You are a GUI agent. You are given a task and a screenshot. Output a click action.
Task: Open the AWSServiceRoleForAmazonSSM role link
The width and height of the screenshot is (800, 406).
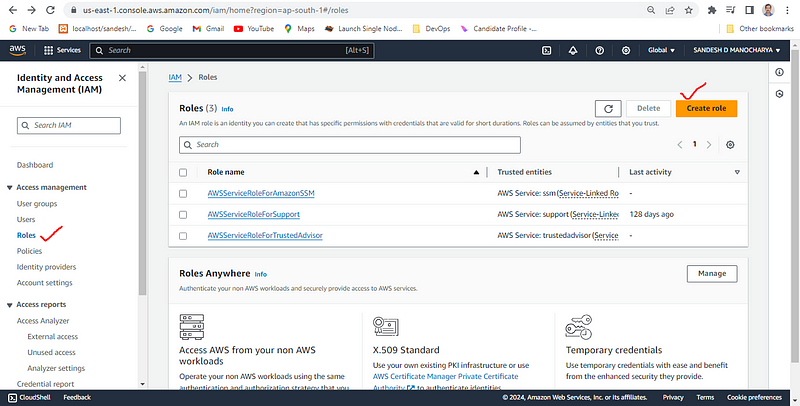pos(261,194)
